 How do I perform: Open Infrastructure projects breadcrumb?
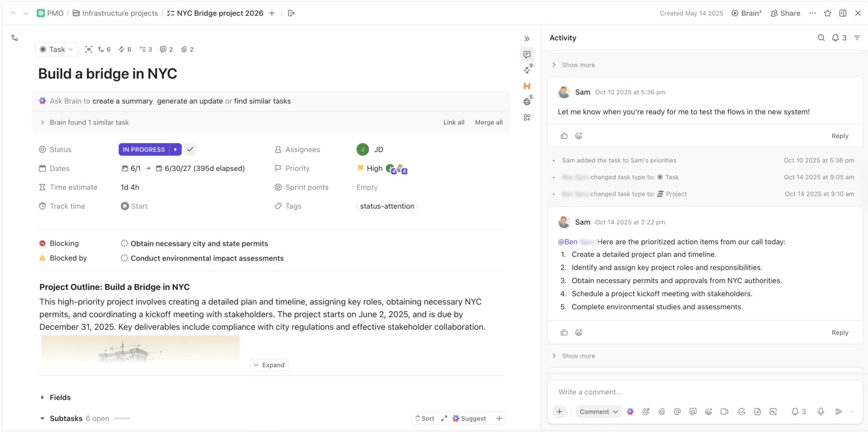[115, 13]
